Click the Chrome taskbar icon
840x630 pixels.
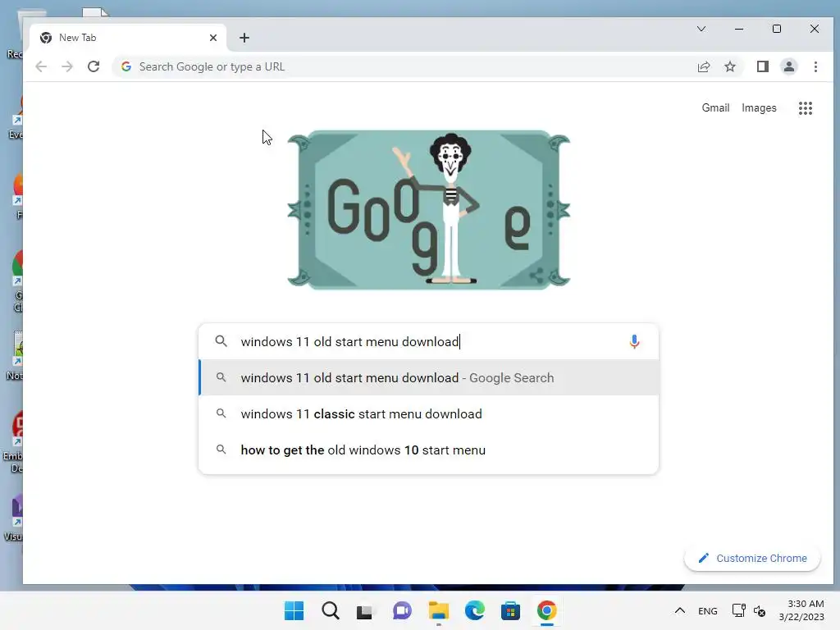[547, 610]
